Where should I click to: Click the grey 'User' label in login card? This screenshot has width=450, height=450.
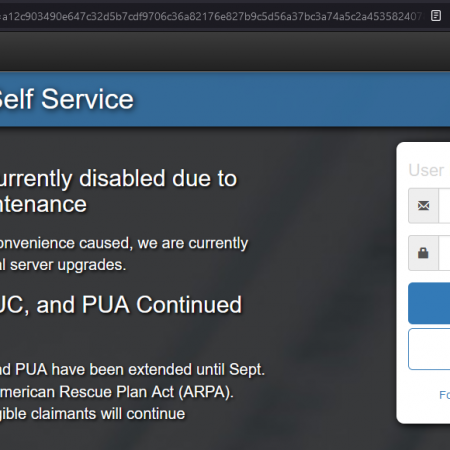coord(426,170)
